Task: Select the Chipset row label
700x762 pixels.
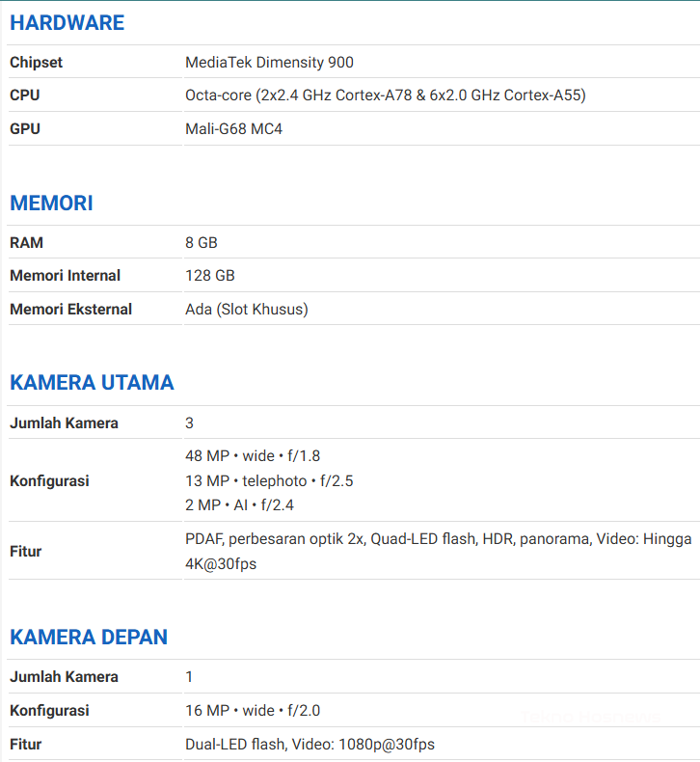Action: [36, 63]
